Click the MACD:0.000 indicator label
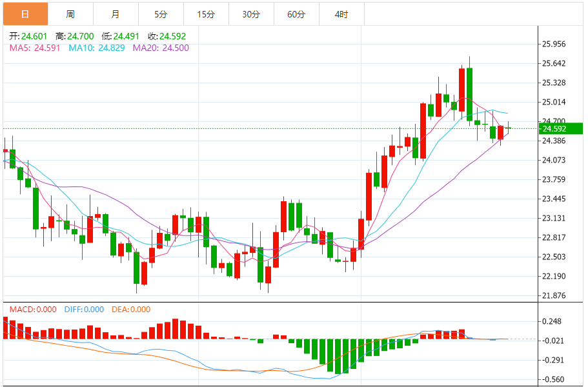Screen dimensions: 588x387 [33, 310]
